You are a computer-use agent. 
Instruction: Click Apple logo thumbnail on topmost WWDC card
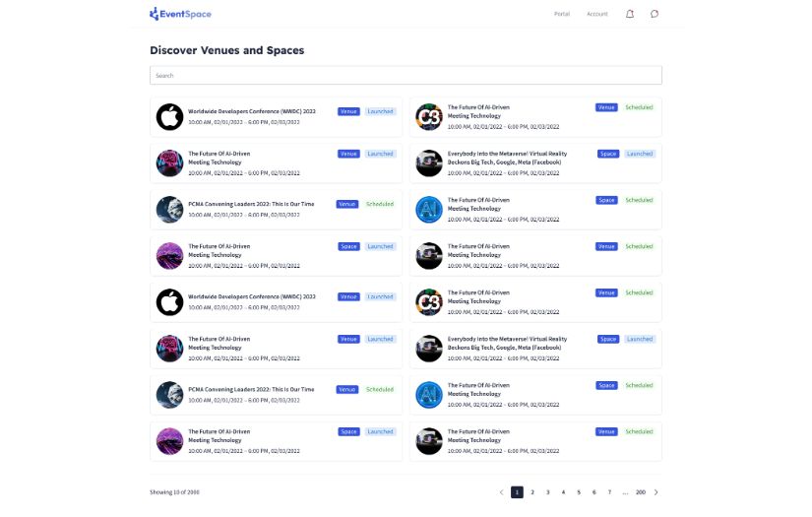[170, 116]
